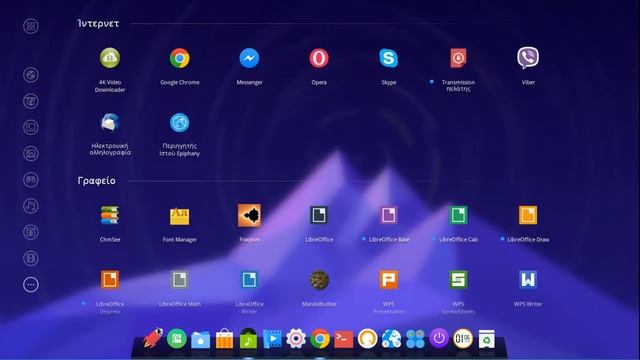The height and width of the screenshot is (360, 640).
Task: Select the Music category in the sidebar
Action: point(31,206)
